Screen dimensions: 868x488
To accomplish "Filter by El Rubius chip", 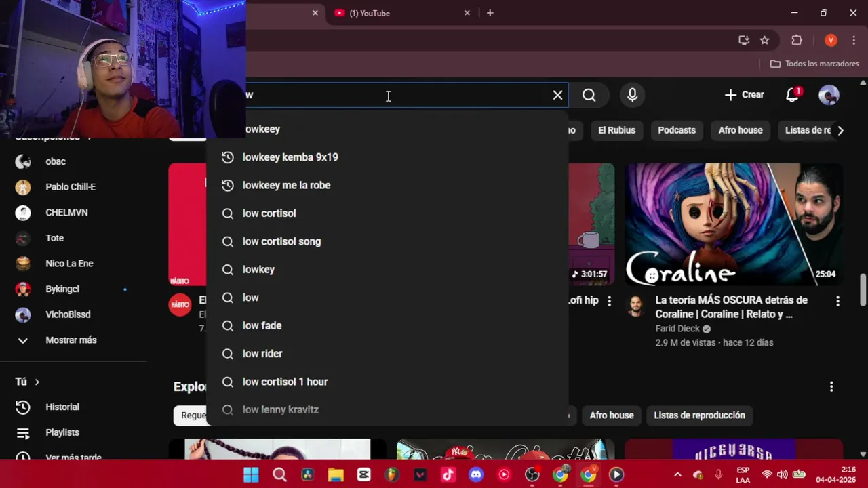I will pyautogui.click(x=616, y=130).
